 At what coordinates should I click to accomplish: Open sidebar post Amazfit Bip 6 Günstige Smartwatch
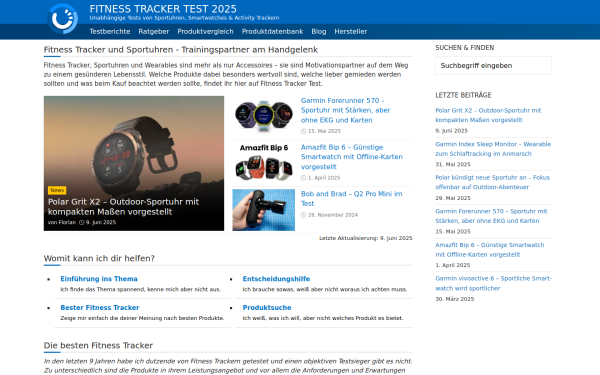[490, 249]
